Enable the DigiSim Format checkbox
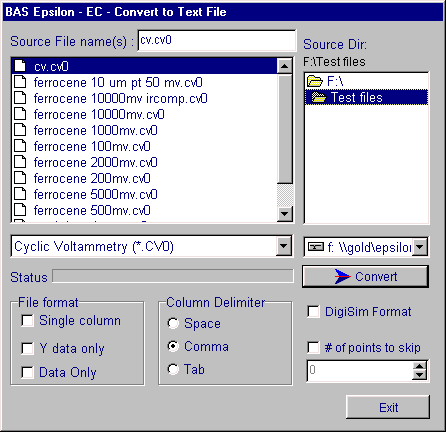The width and height of the screenshot is (446, 432). point(313,312)
